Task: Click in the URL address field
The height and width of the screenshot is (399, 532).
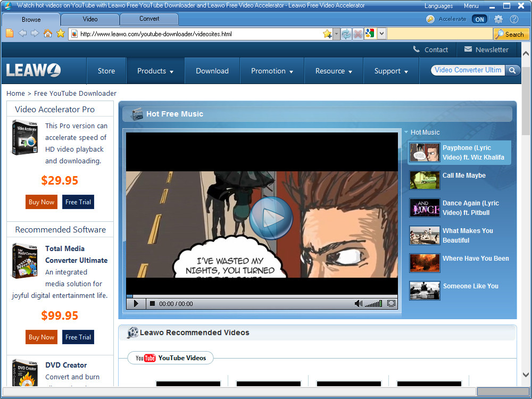Action: pos(200,34)
